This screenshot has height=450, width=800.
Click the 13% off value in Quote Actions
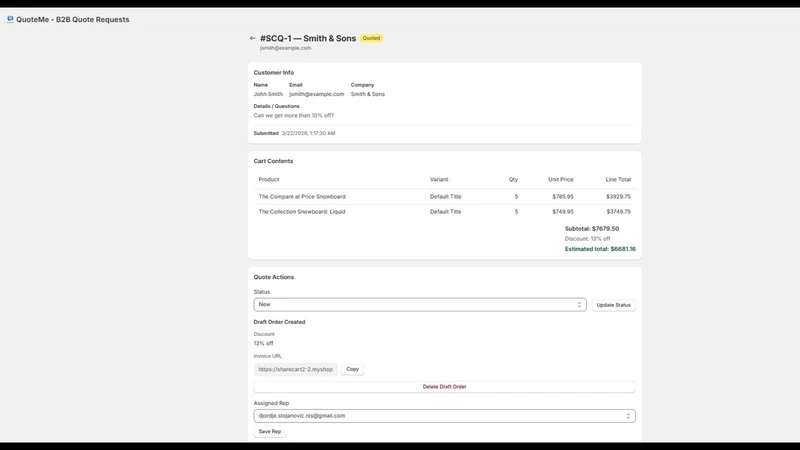tap(263, 343)
